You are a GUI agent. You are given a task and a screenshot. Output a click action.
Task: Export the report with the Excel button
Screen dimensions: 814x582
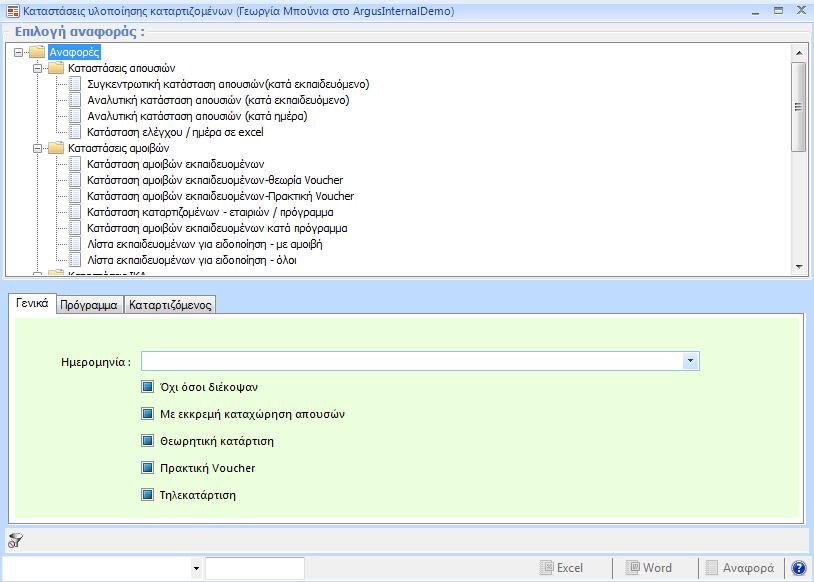(x=561, y=568)
